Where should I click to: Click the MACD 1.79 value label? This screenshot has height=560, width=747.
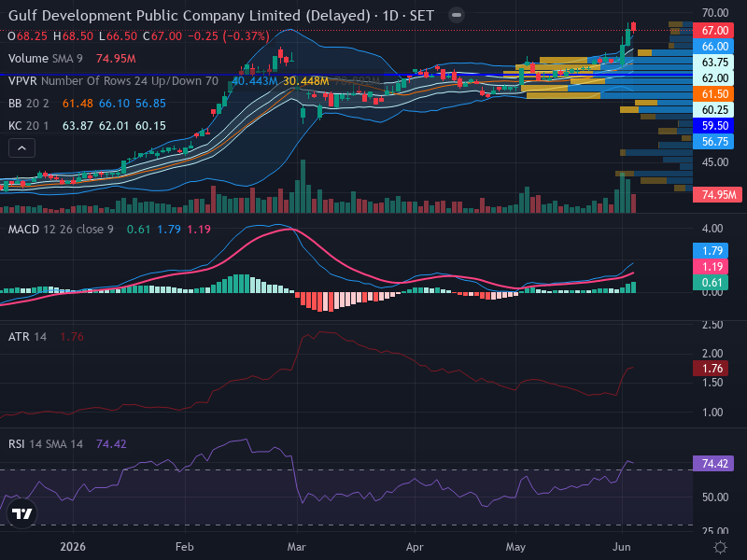(x=712, y=250)
